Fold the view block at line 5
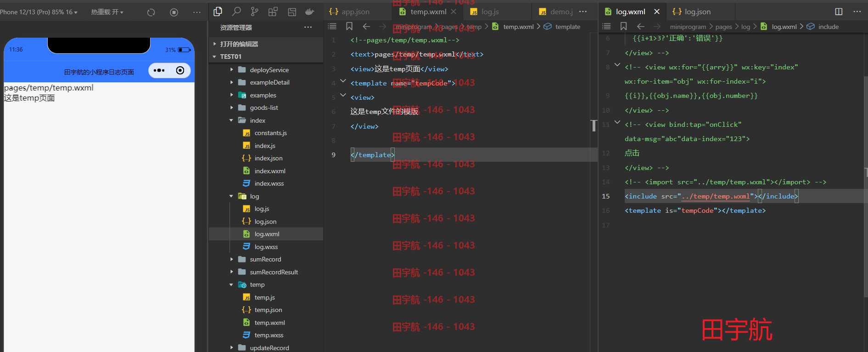This screenshot has width=868, height=352. [343, 95]
